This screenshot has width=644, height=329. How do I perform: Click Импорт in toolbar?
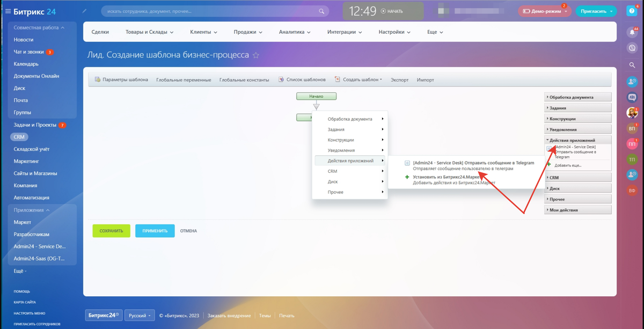click(x=425, y=80)
